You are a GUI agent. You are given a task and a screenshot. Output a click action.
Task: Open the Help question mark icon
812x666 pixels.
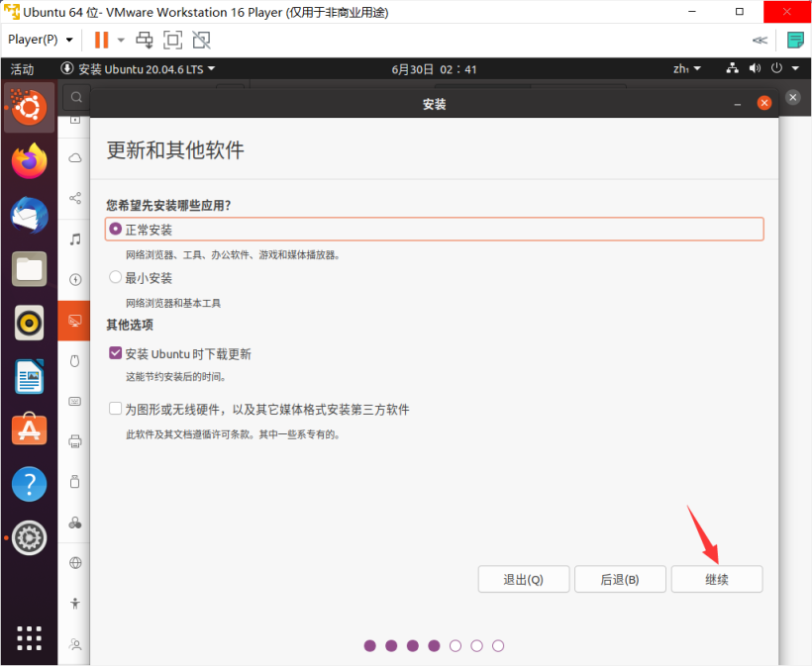[x=29, y=484]
